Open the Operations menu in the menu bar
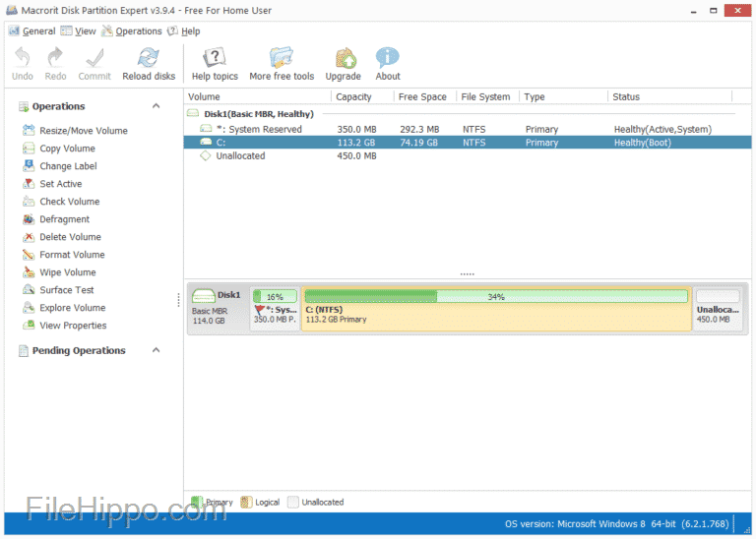756x539 pixels. coord(138,31)
